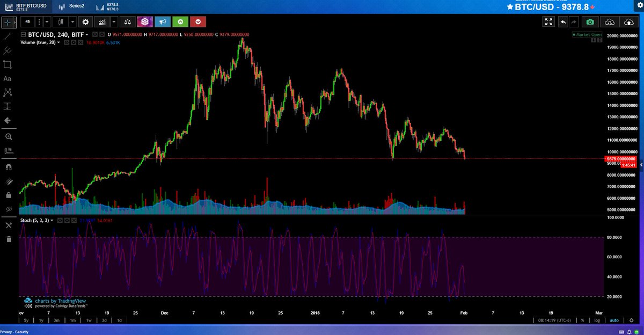This screenshot has width=644, height=335.
Task: Hide the BTC/USD main series
Action: 95,35
